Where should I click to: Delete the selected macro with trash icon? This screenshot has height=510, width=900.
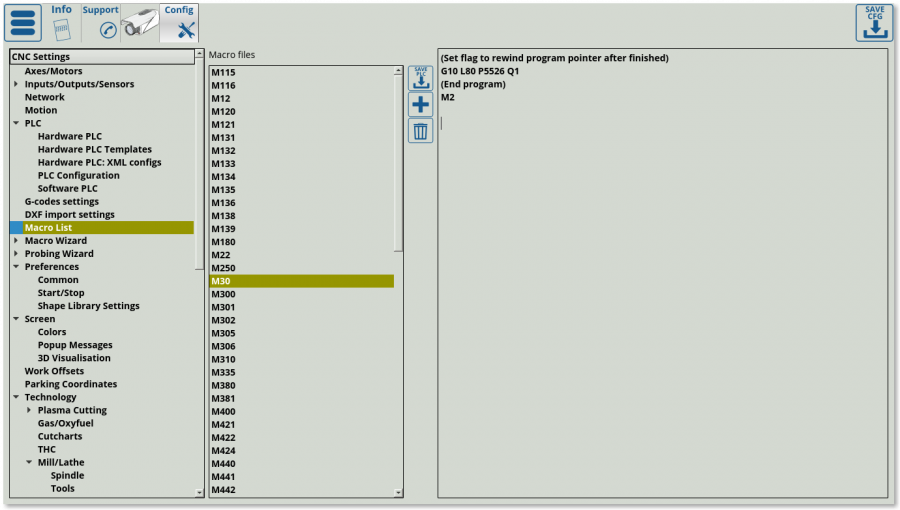(421, 131)
